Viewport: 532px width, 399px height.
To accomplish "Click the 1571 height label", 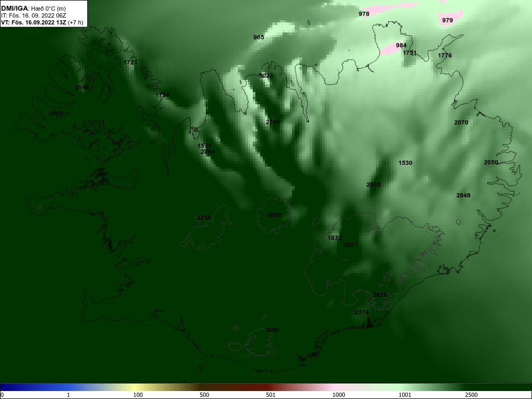I will [x=204, y=146].
